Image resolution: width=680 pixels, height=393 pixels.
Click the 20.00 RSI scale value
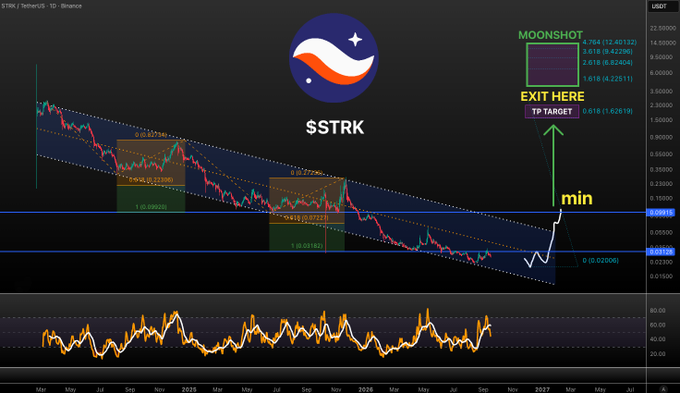click(657, 354)
